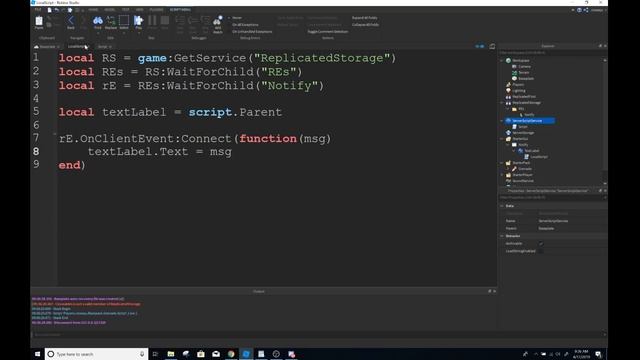Start the game with the Play icon
The width and height of the screenshot is (640, 360).
click(138, 20)
